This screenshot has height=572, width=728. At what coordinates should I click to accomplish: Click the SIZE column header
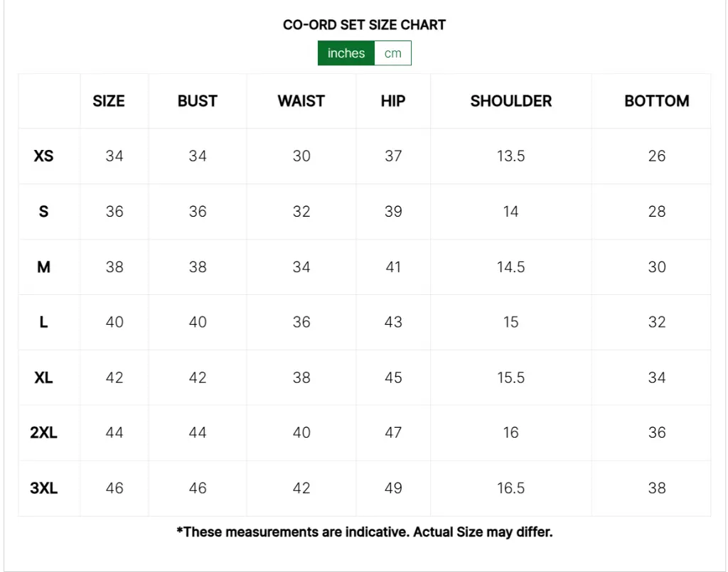[x=107, y=101]
